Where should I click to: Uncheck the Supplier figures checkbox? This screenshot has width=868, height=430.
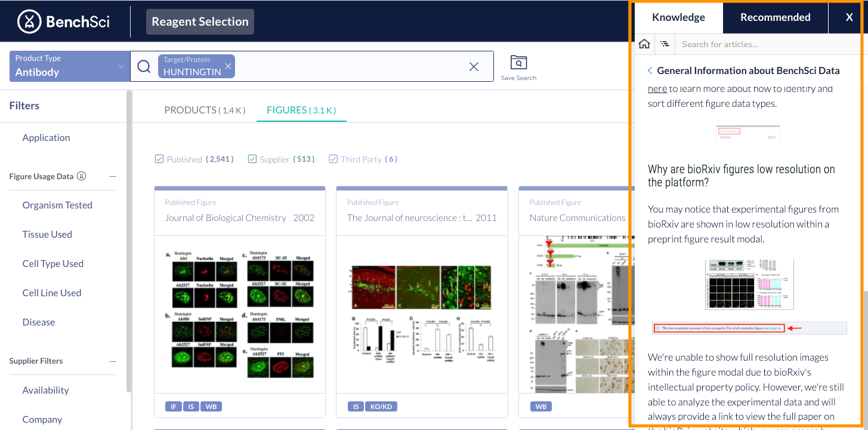point(252,159)
